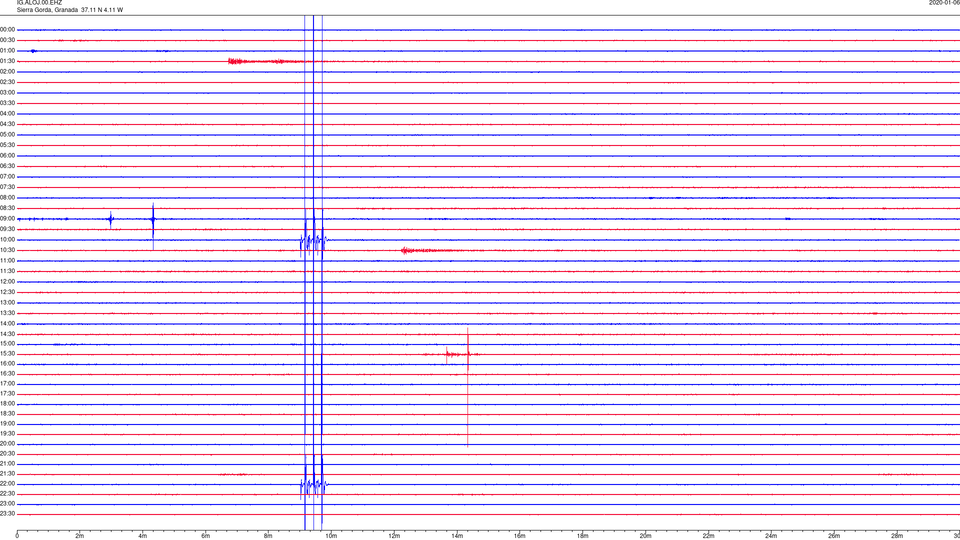Pick the 24m axis tick label
960x540 pixels.
tap(771, 536)
